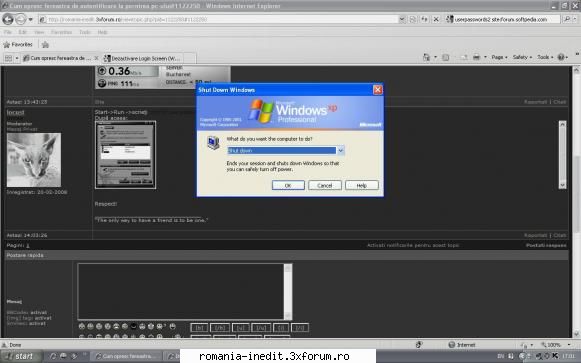Open the View menu

pos(39,32)
